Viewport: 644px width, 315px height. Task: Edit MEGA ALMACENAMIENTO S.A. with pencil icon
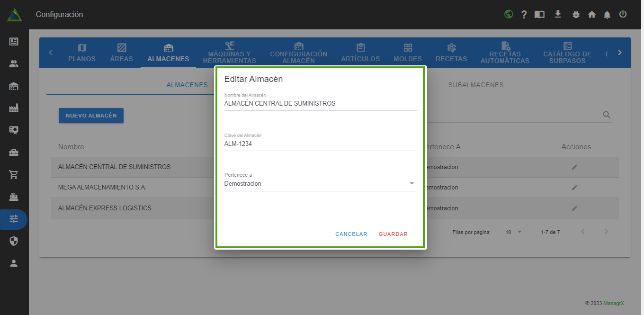[574, 188]
